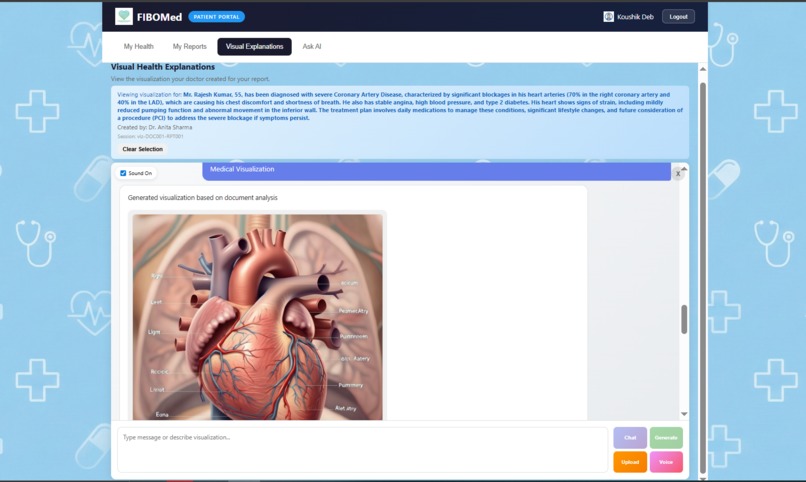Viewport: 806px width, 482px height.
Task: Click the visualization panel scrollbar thumb
Action: (x=684, y=319)
